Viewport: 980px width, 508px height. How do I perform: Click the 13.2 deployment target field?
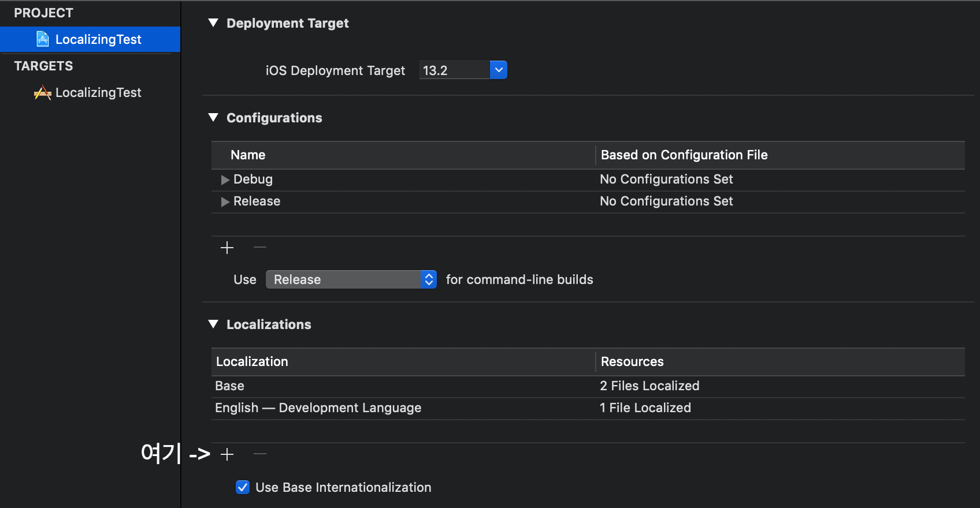point(454,70)
